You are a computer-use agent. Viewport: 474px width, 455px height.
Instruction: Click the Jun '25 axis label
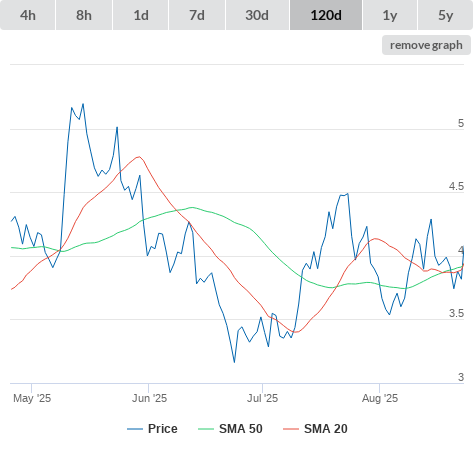pos(149,398)
